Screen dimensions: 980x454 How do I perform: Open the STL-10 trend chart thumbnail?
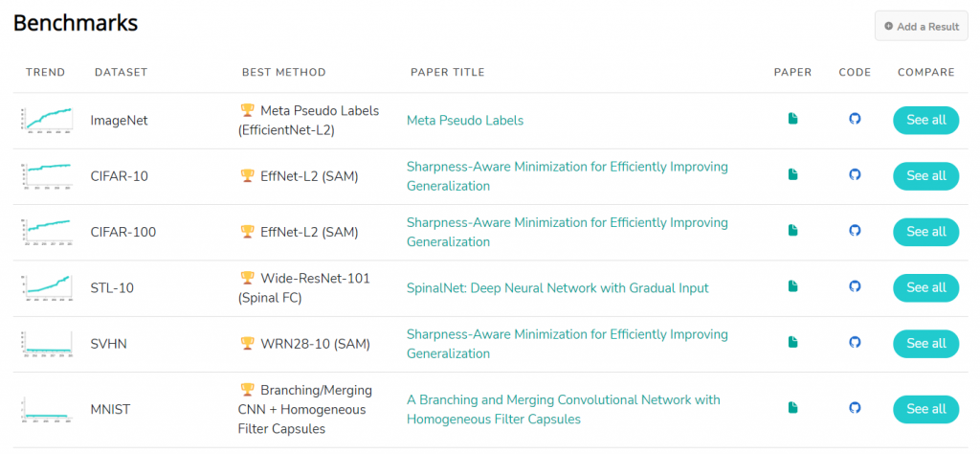[47, 286]
